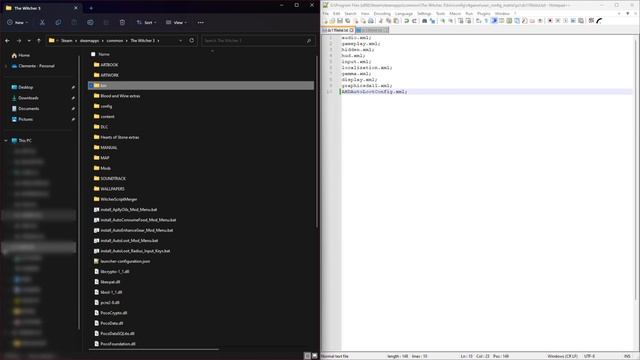Toggle synchronized vertical scrolling in Notepad++

(461, 21)
